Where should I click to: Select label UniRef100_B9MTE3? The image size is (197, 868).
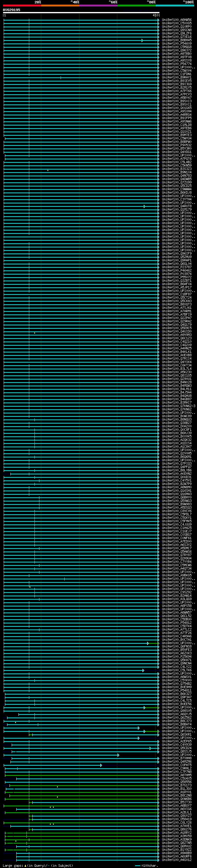click(x=177, y=135)
